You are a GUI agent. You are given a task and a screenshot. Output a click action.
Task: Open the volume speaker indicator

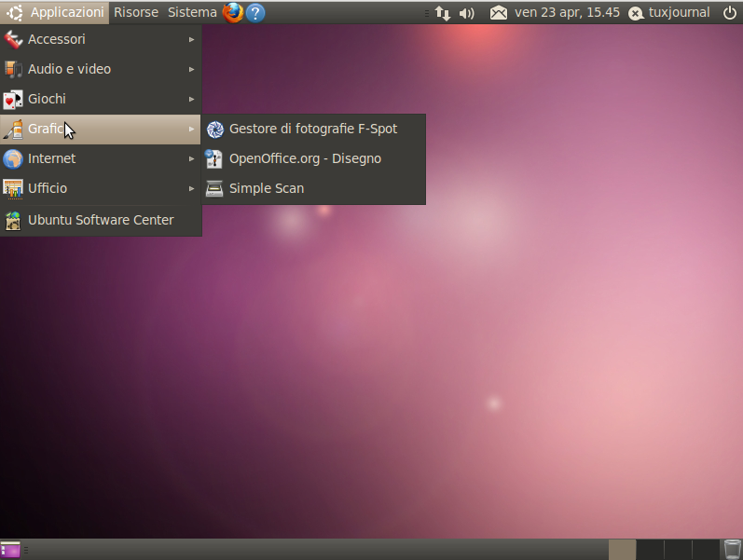(x=467, y=13)
